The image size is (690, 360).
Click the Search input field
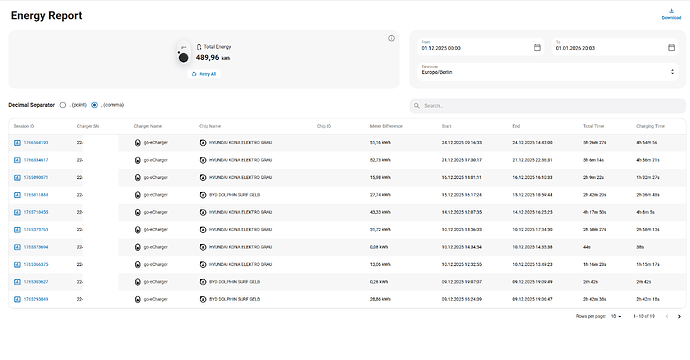pos(547,106)
